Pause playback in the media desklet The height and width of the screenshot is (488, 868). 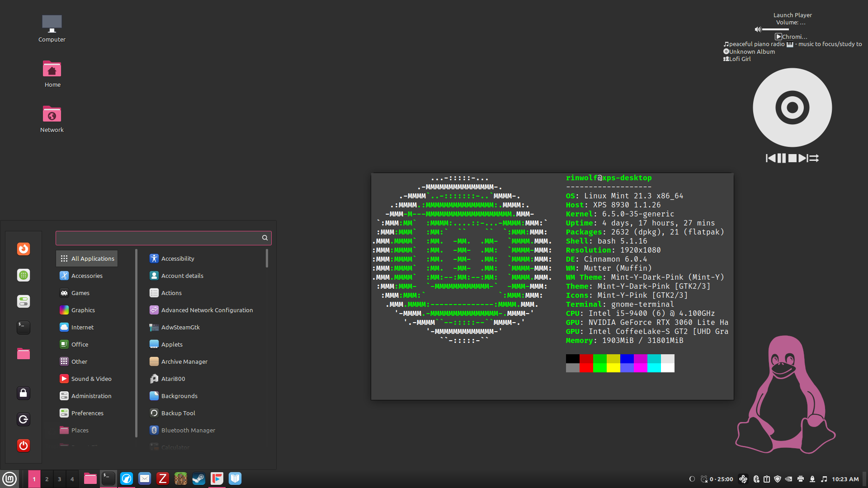click(781, 158)
